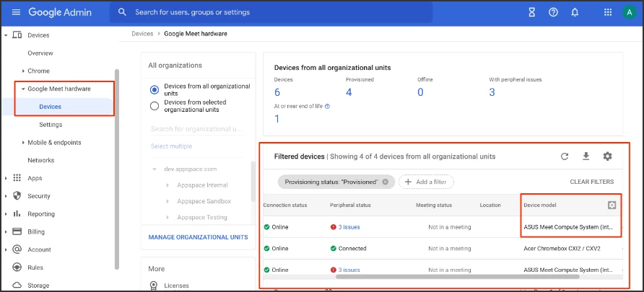Open filtered devices settings gear
644x292 pixels.
tap(607, 156)
